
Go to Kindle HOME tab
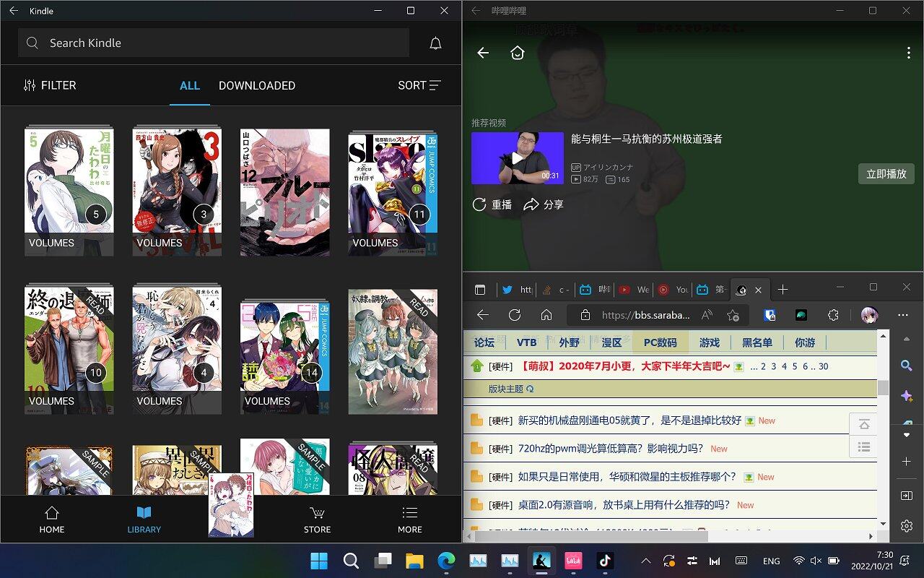point(52,519)
